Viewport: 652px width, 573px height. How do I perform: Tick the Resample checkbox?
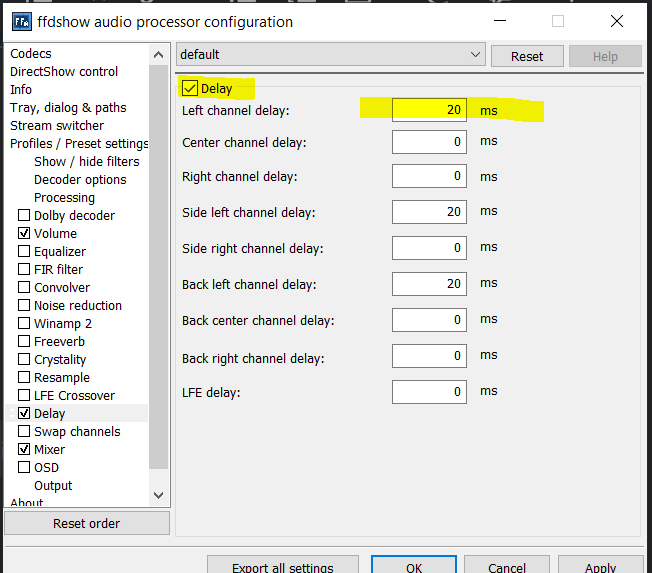pyautogui.click(x=24, y=377)
